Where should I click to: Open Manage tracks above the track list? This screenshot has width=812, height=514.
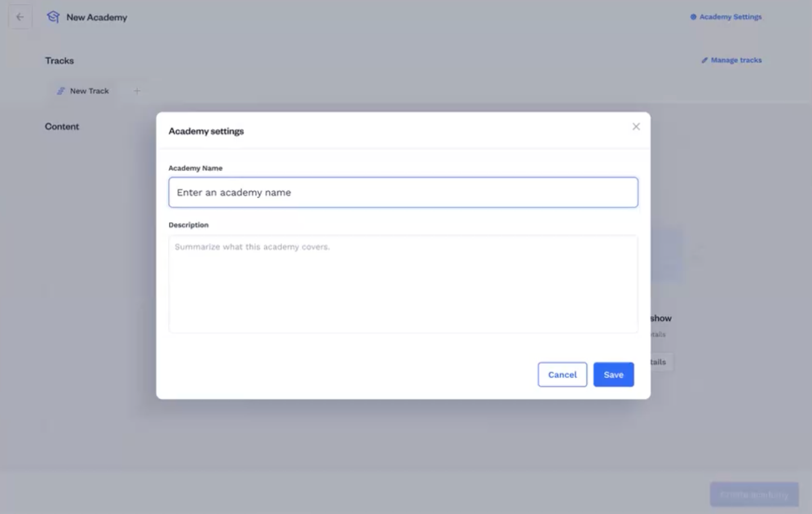(x=736, y=60)
